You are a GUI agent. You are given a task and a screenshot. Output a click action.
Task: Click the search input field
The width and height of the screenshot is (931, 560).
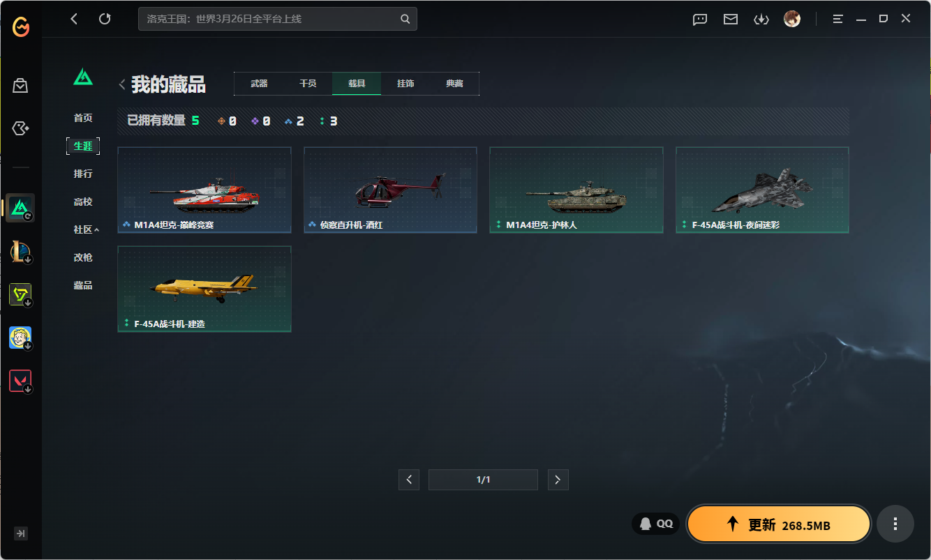[x=269, y=19]
